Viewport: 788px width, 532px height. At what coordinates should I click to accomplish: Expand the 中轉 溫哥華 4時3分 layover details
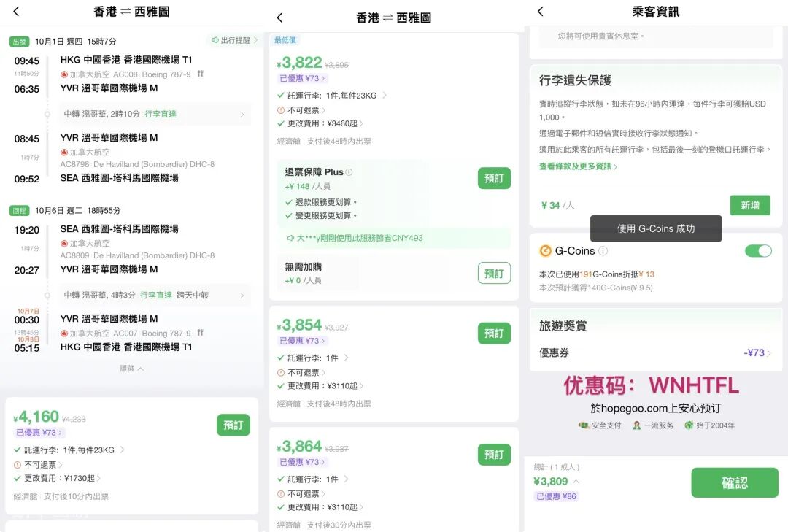[x=154, y=295]
